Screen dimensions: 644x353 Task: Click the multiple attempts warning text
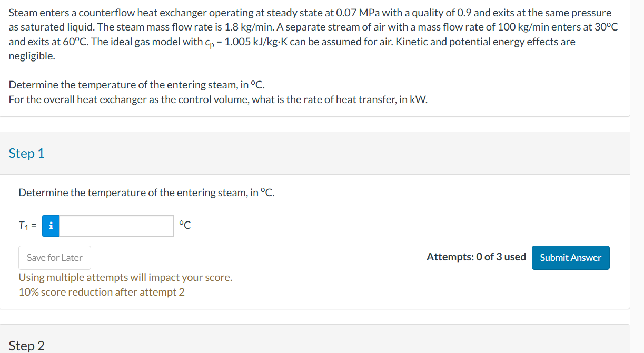(x=125, y=277)
